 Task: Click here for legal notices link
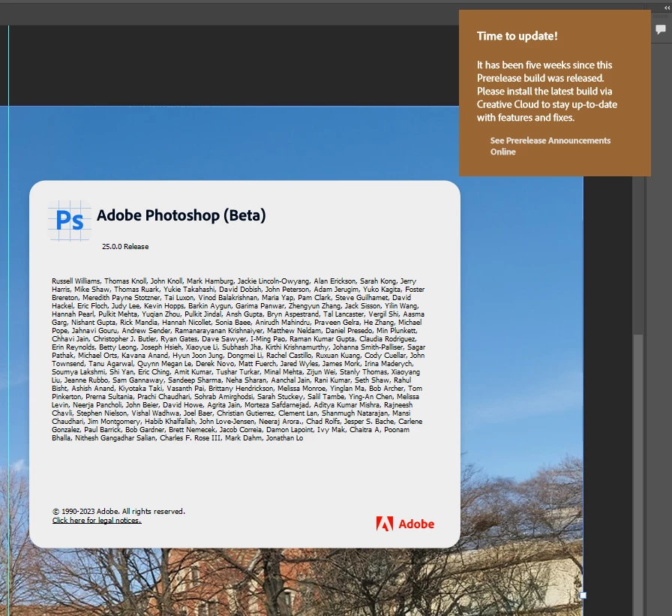[x=97, y=521]
